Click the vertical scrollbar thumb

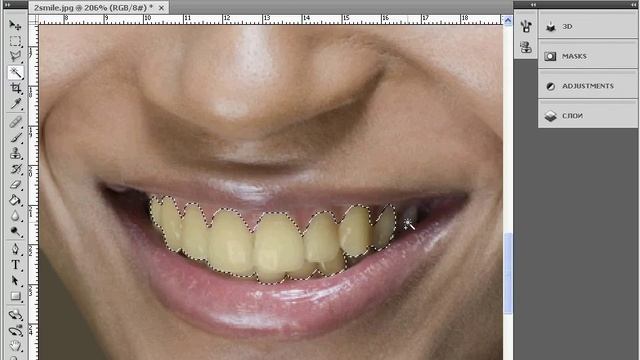[x=508, y=273]
